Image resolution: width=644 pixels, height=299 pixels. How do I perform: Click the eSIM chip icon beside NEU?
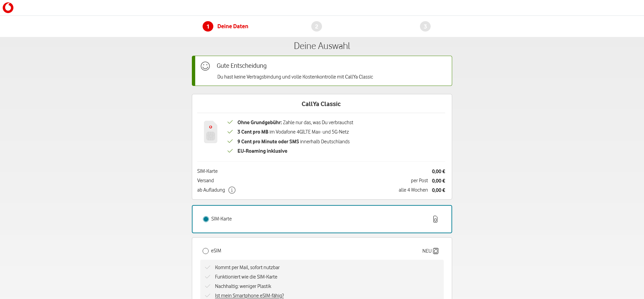click(436, 251)
